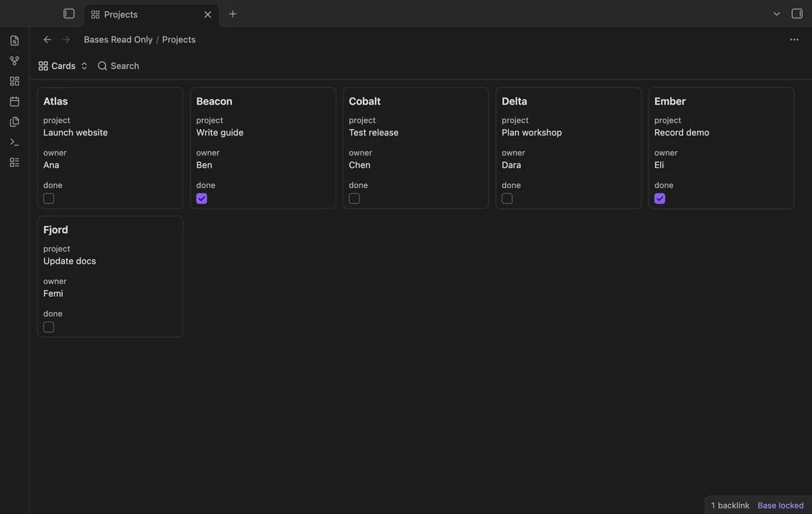Image resolution: width=812 pixels, height=514 pixels.
Task: Open the Cobalt card title
Action: pos(365,101)
